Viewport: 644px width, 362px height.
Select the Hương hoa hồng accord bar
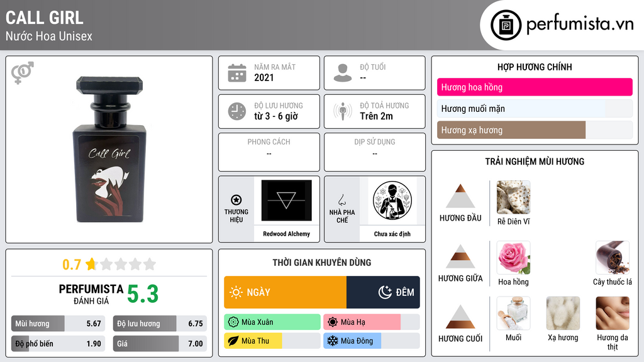(535, 87)
